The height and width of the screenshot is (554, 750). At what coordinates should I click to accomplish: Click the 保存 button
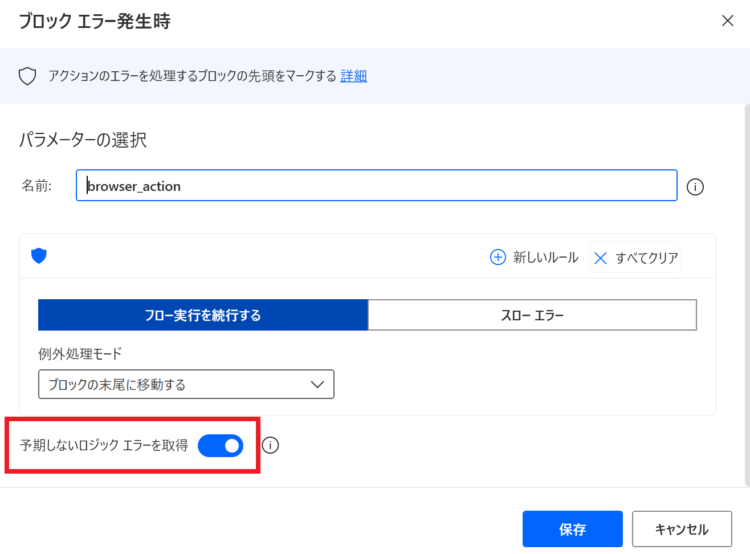[573, 529]
